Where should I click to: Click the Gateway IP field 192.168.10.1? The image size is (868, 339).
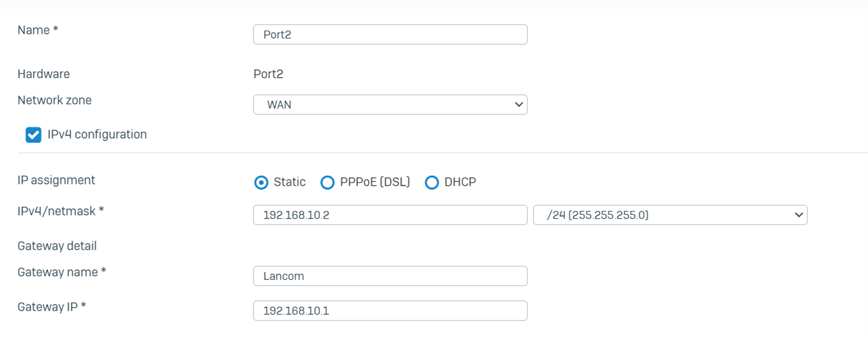point(390,311)
